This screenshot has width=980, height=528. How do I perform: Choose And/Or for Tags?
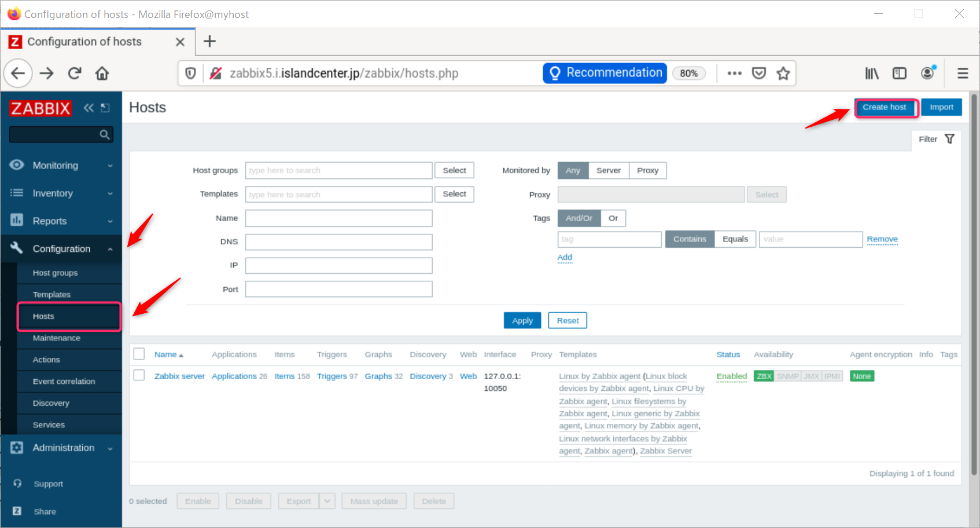(x=579, y=218)
